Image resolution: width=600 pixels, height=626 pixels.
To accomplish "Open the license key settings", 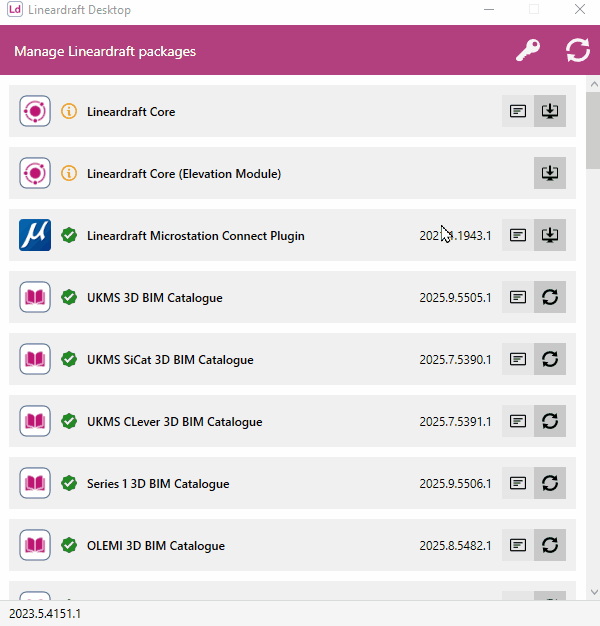I will [528, 50].
